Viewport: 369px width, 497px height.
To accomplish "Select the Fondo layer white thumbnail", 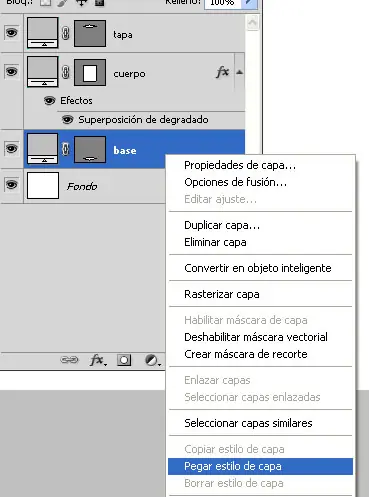I will pyautogui.click(x=43, y=185).
